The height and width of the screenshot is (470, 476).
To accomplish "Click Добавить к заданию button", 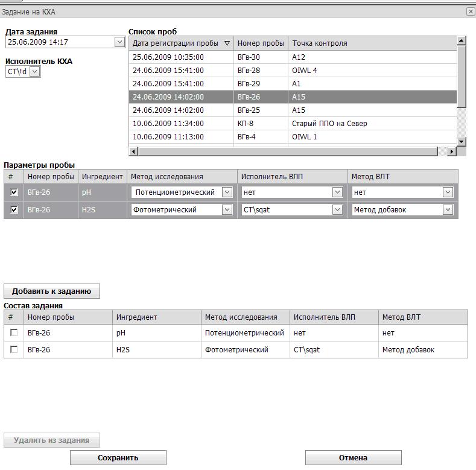I will coord(52,291).
